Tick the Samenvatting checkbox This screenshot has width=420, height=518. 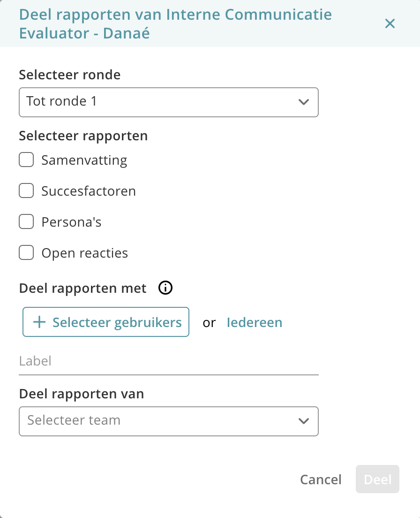tap(26, 160)
